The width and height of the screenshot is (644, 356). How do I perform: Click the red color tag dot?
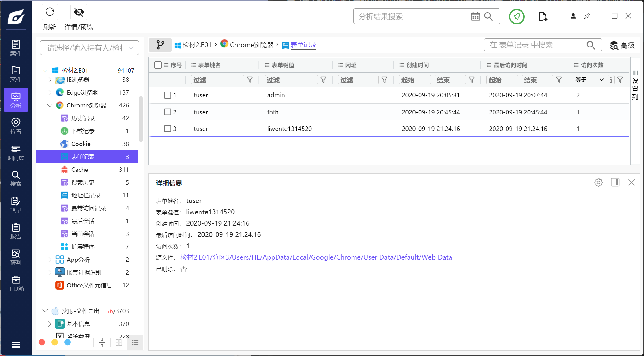pos(42,342)
